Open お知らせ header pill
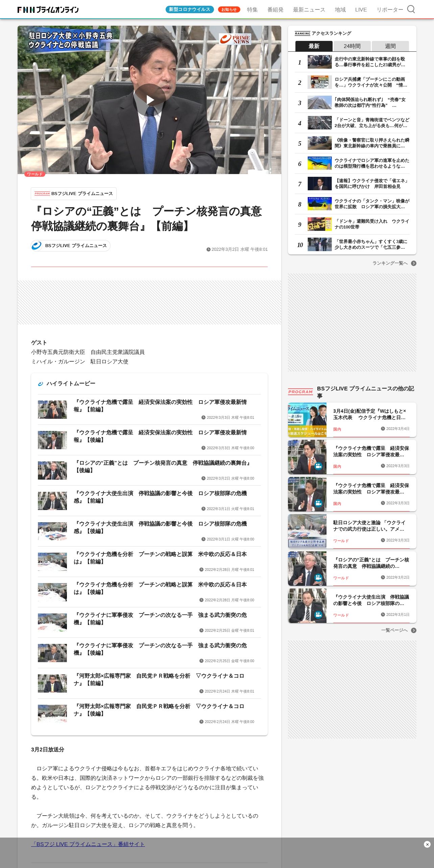 click(x=229, y=9)
